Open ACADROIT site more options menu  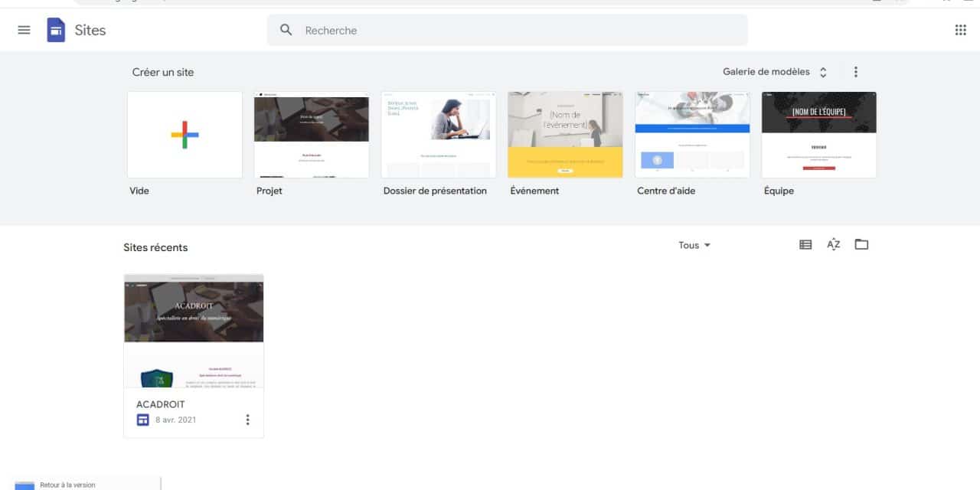(247, 420)
